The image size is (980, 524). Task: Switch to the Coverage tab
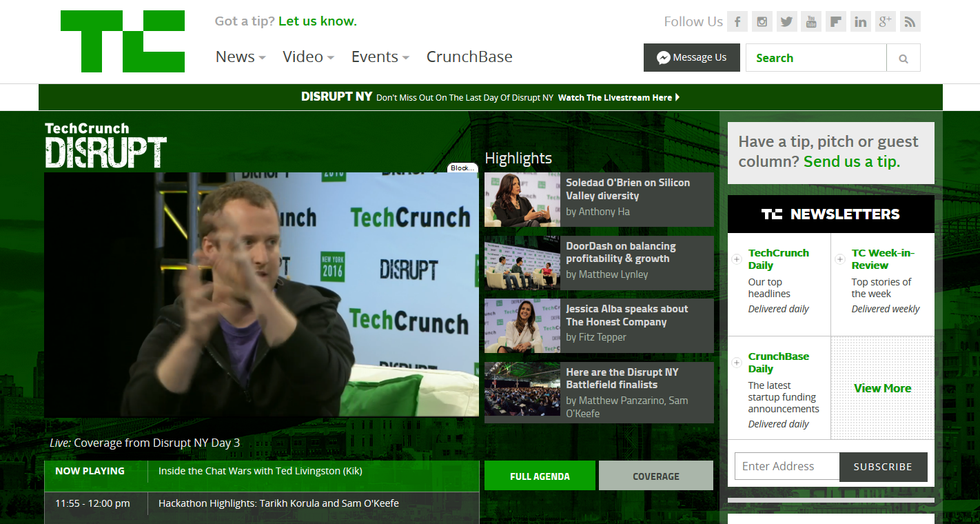point(656,476)
